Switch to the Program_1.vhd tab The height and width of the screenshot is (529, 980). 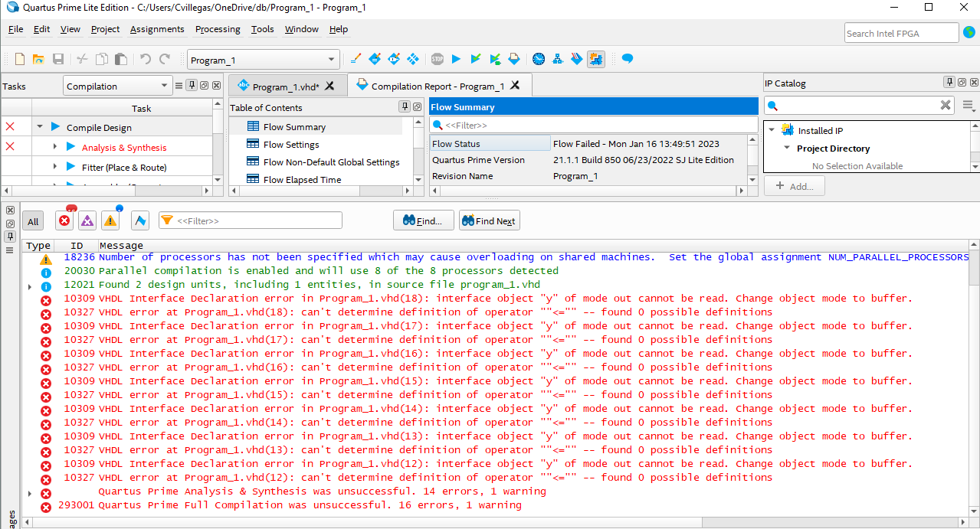(285, 87)
